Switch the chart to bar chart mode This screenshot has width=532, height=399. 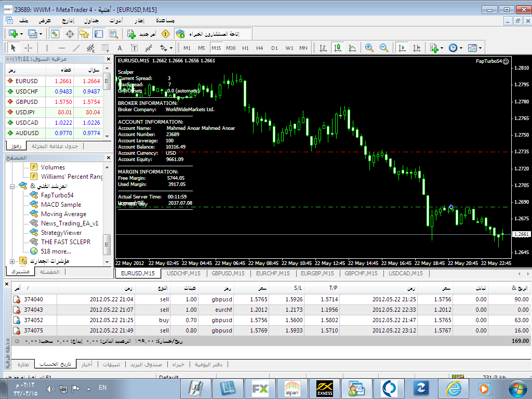point(323,48)
